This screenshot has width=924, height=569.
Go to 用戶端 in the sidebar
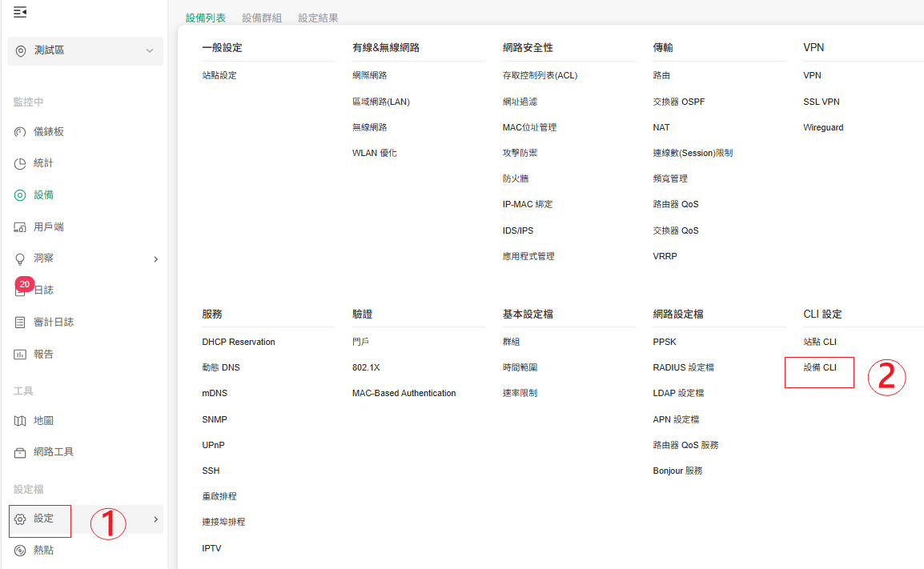pos(49,226)
